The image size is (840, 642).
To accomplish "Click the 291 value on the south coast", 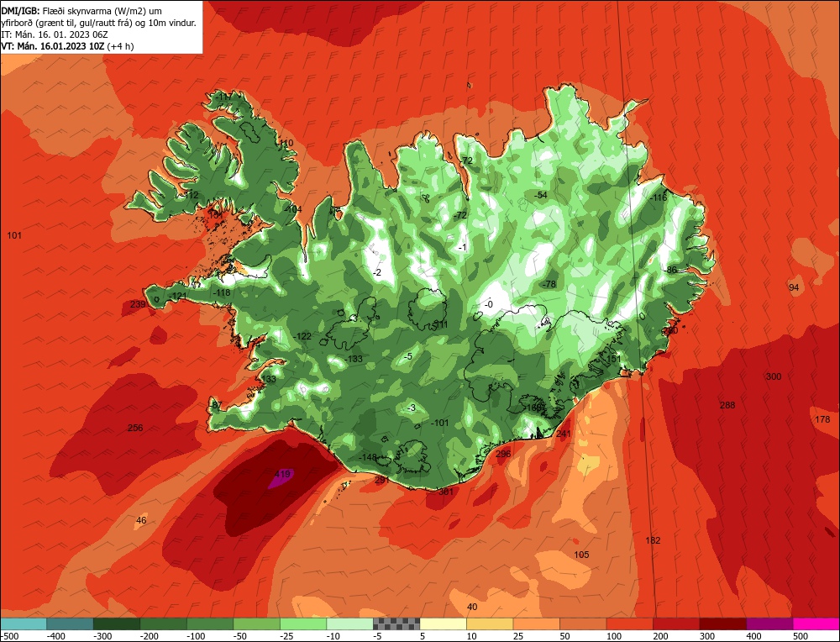I will pyautogui.click(x=381, y=480).
